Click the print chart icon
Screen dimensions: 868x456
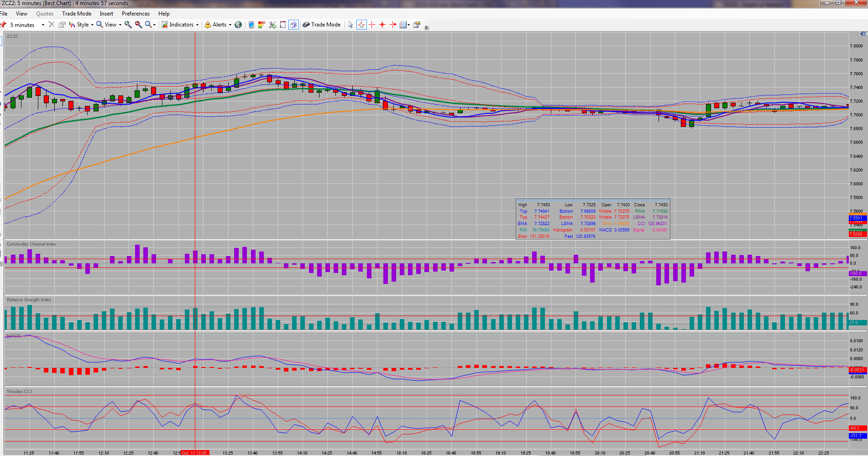pos(62,25)
